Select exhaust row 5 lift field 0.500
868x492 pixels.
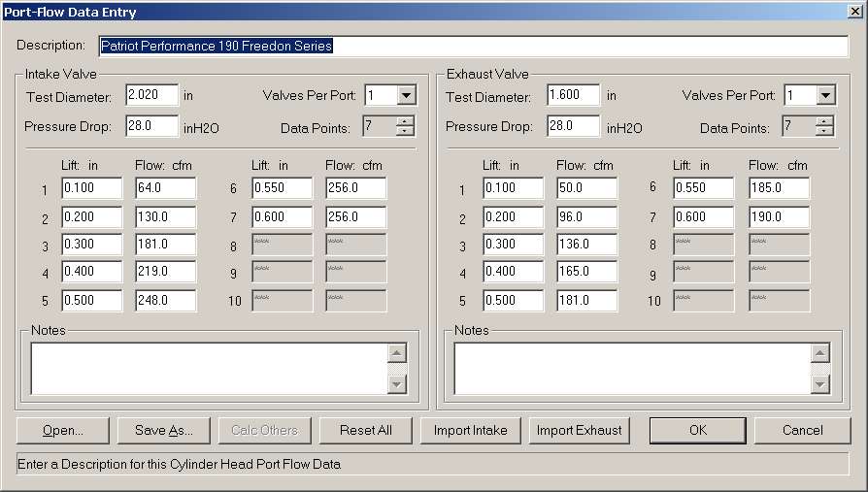pos(514,301)
